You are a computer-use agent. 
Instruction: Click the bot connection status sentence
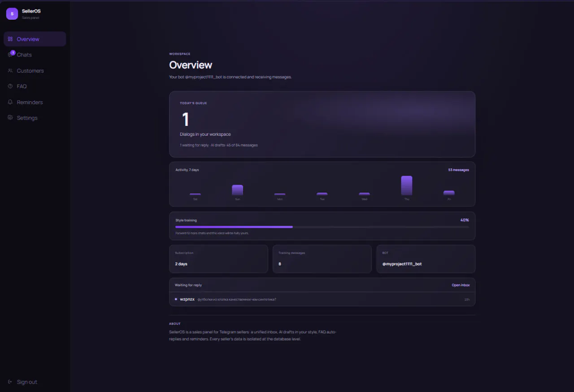pyautogui.click(x=230, y=77)
